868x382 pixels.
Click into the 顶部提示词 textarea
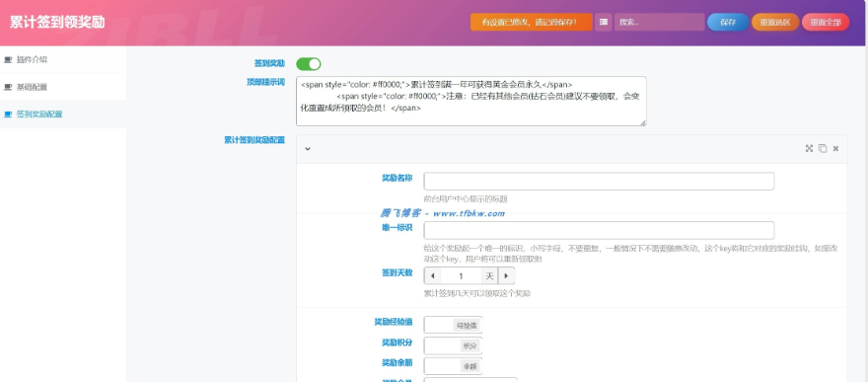coord(471,102)
